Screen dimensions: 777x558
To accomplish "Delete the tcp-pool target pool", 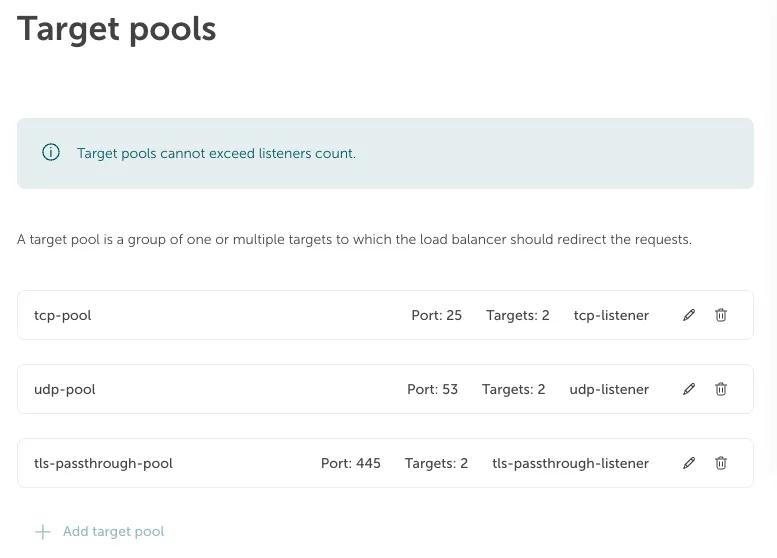I will coord(721,315).
